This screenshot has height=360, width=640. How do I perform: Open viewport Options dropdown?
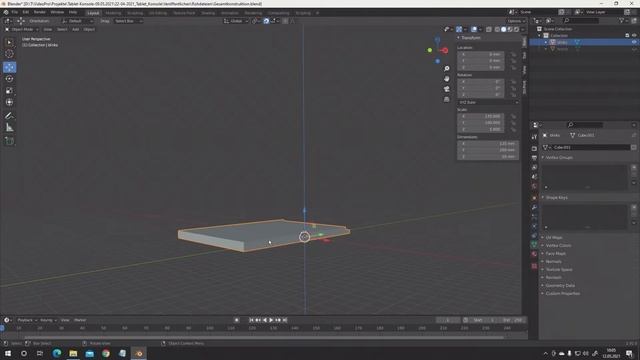pyautogui.click(x=516, y=21)
